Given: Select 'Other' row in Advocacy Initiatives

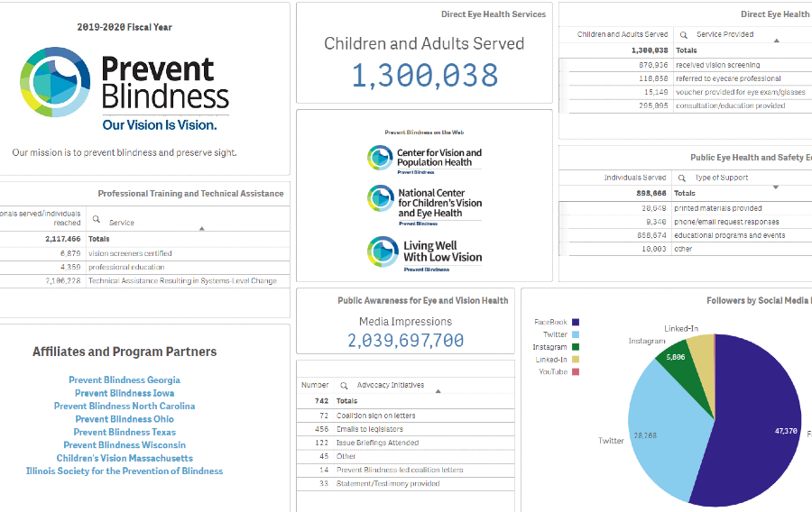Looking at the screenshot, I should coord(405,456).
